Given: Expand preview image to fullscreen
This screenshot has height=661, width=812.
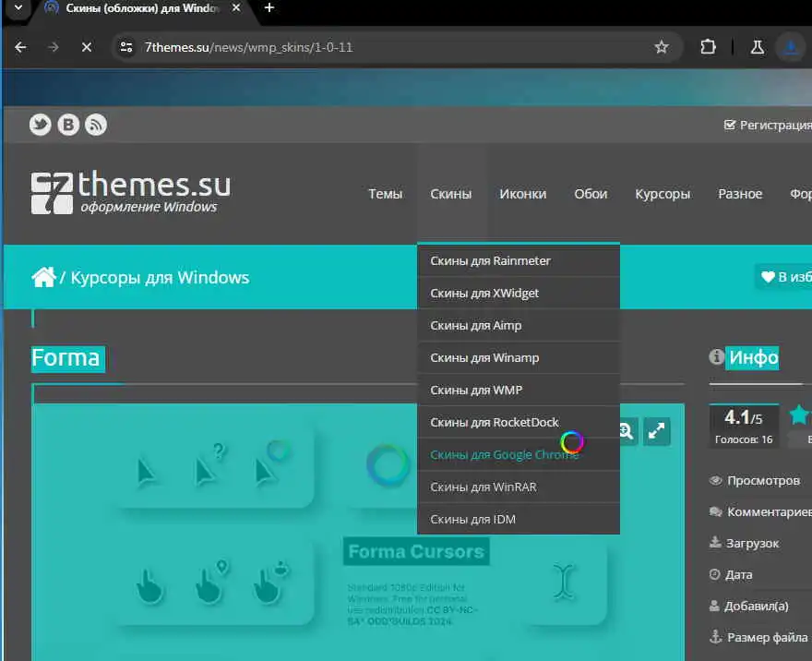Looking at the screenshot, I should 657,431.
